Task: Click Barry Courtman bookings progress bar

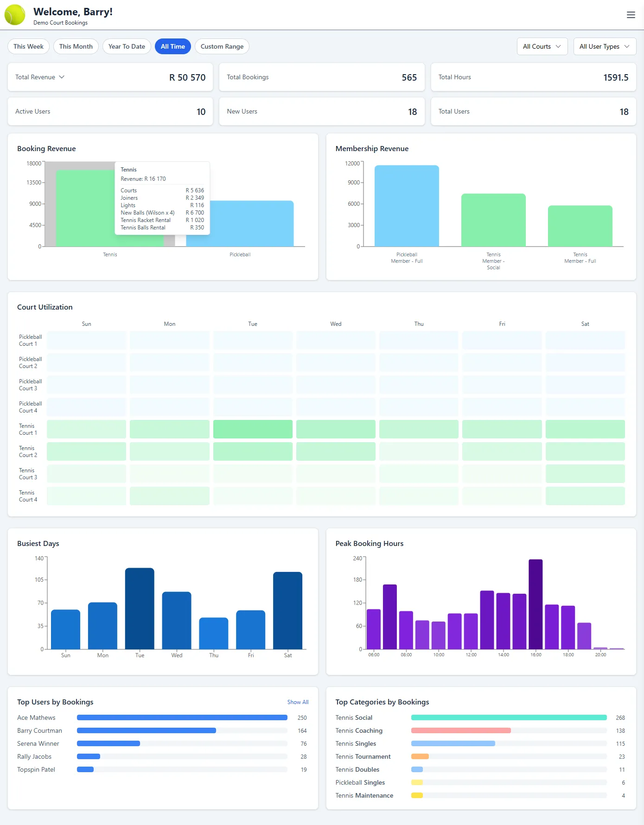Action: (x=182, y=730)
